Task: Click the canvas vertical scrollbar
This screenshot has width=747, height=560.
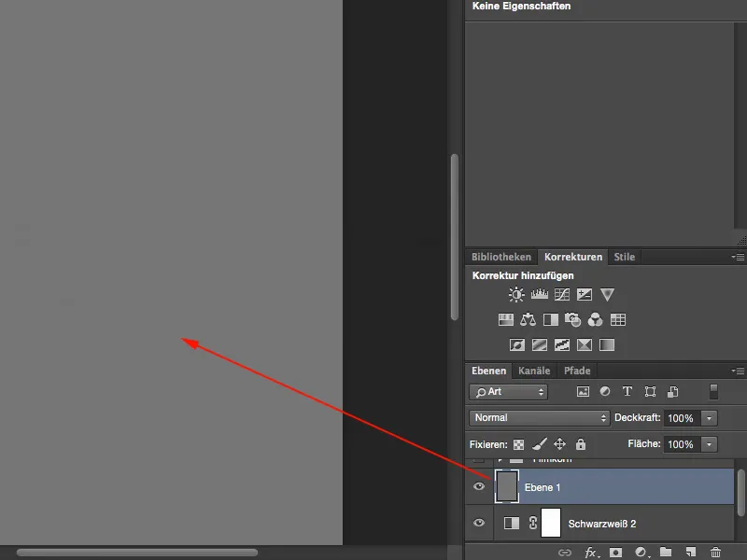Action: point(455,237)
